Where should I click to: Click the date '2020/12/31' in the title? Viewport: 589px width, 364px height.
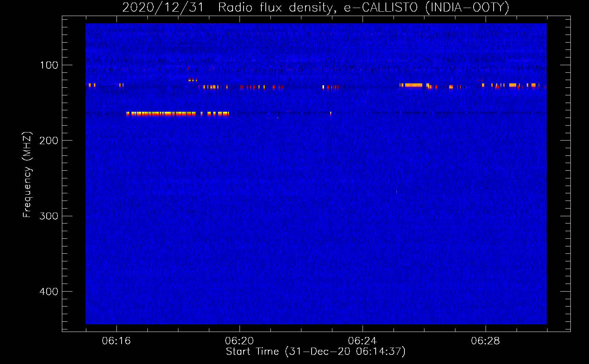pos(163,7)
